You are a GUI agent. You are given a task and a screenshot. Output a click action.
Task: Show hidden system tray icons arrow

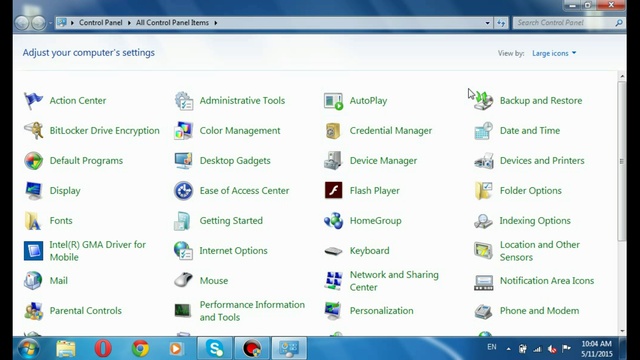(x=509, y=349)
